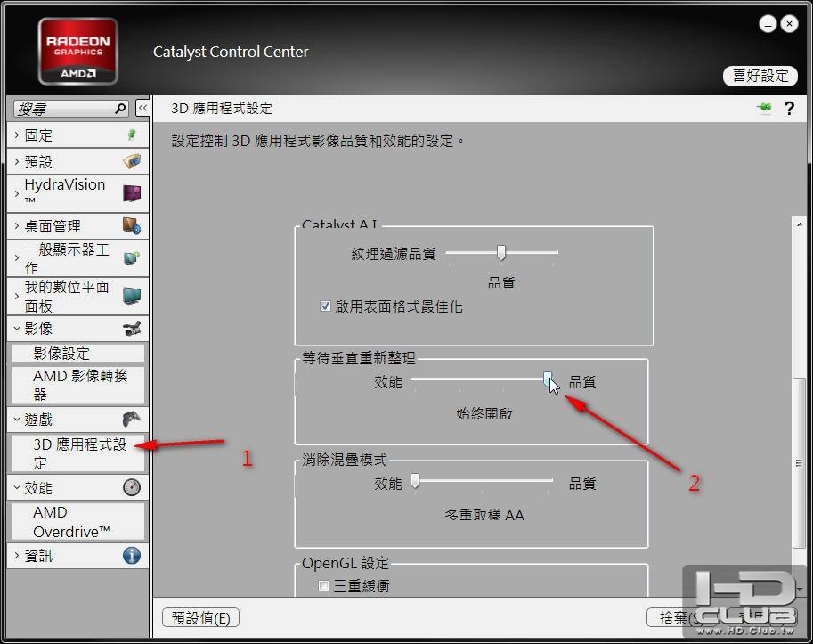Viewport: 813px width, 644px height.
Task: Click the 紋理過濾品質 slider handle
Action: (500, 252)
